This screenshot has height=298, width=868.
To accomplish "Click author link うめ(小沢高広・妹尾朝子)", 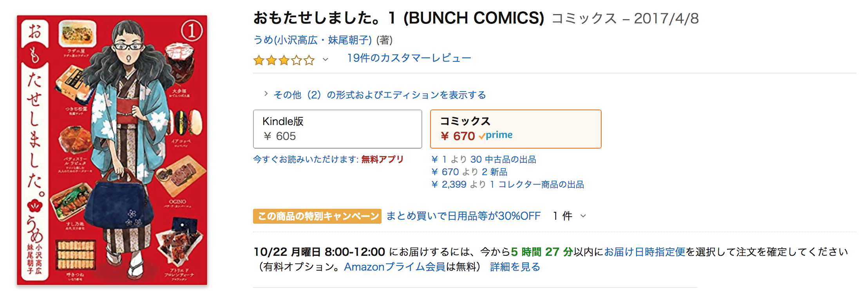I will [313, 40].
